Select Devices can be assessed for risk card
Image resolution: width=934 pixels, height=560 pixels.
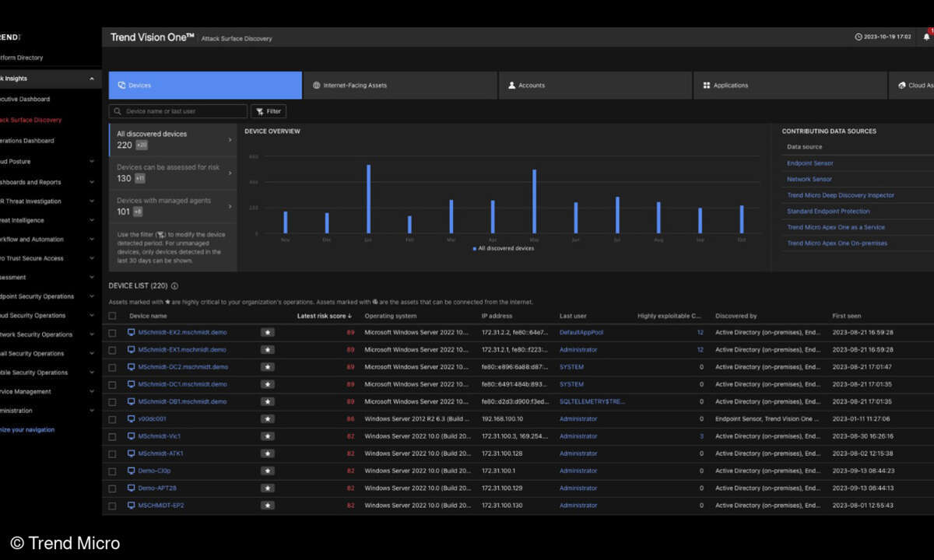(x=173, y=173)
